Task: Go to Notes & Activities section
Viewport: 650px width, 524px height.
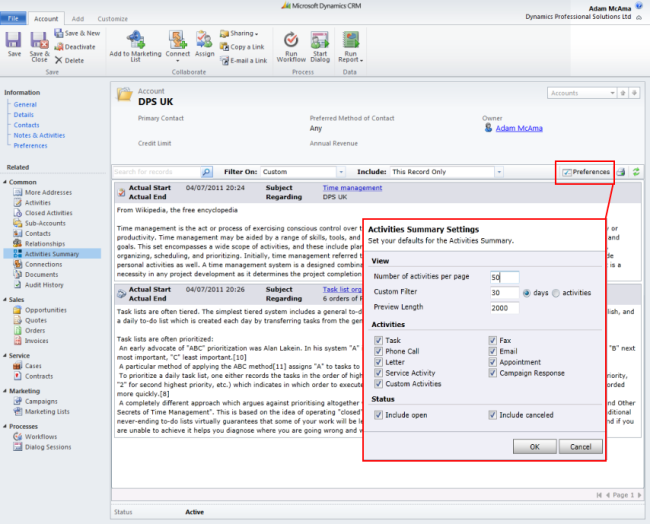Action: click(39, 135)
